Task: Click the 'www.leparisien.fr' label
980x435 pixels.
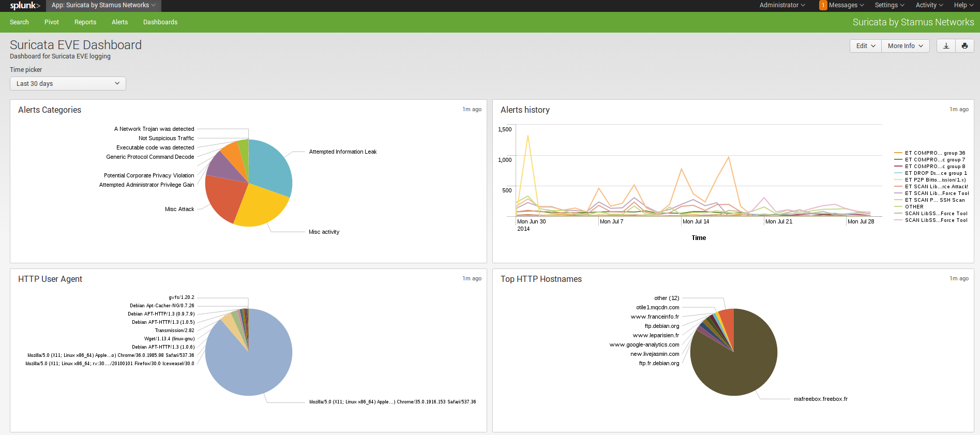Action: point(656,336)
